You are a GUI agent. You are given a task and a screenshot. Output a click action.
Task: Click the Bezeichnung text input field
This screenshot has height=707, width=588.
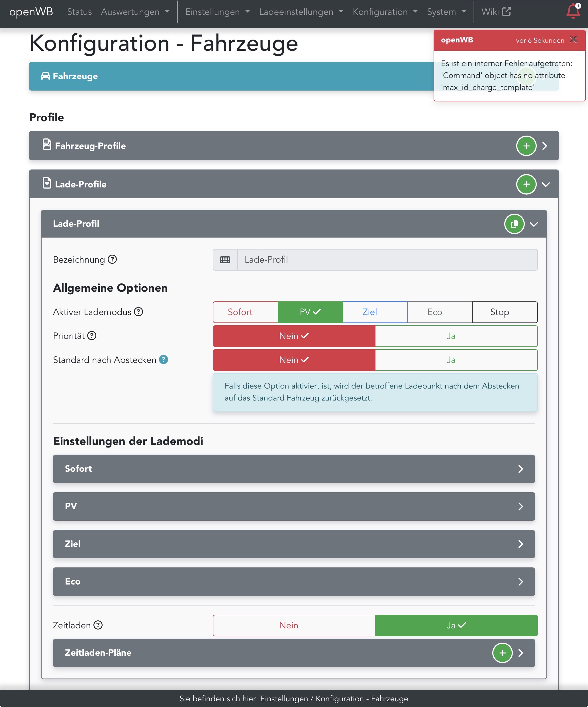387,259
